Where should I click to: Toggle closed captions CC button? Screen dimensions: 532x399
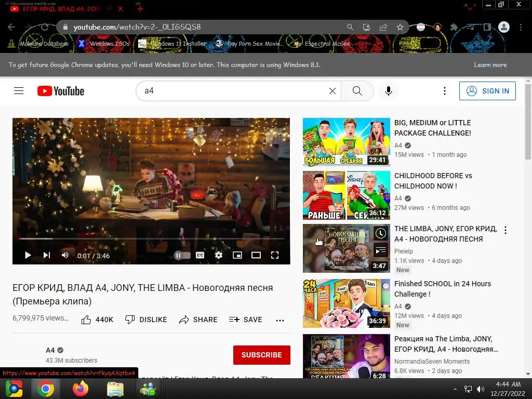pos(200,255)
